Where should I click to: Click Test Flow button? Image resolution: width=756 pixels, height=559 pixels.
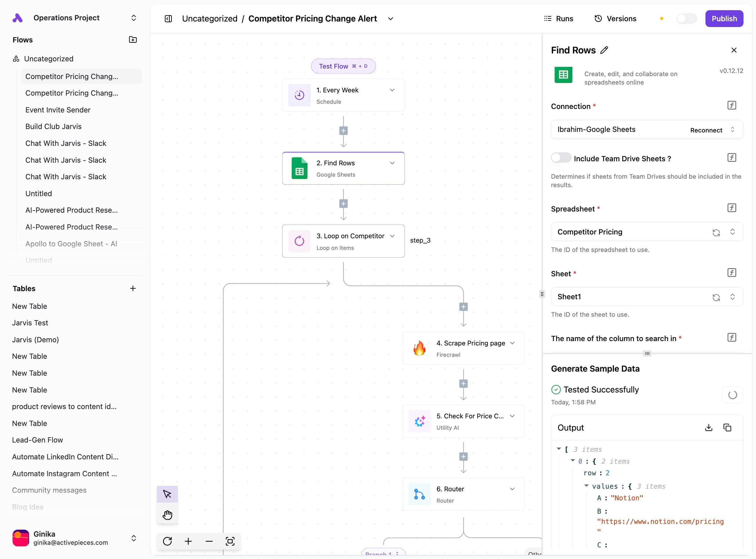click(x=343, y=66)
